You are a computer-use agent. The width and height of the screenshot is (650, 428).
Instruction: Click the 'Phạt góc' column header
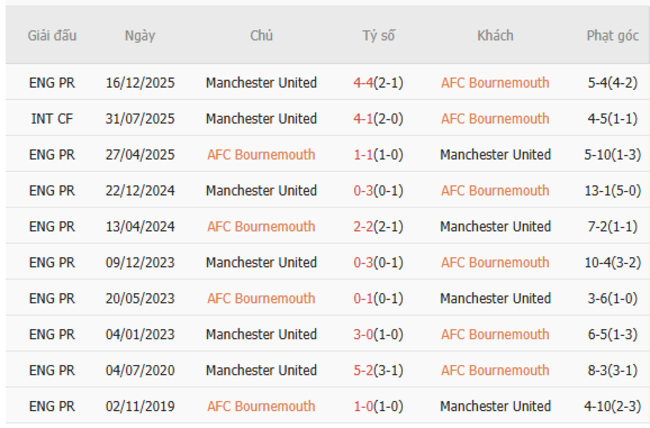(612, 36)
